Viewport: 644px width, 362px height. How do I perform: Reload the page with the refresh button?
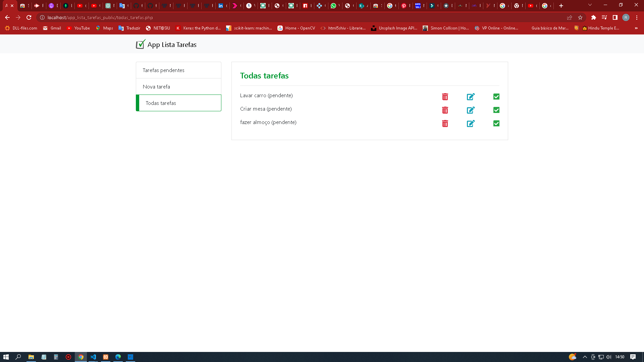pos(29,17)
